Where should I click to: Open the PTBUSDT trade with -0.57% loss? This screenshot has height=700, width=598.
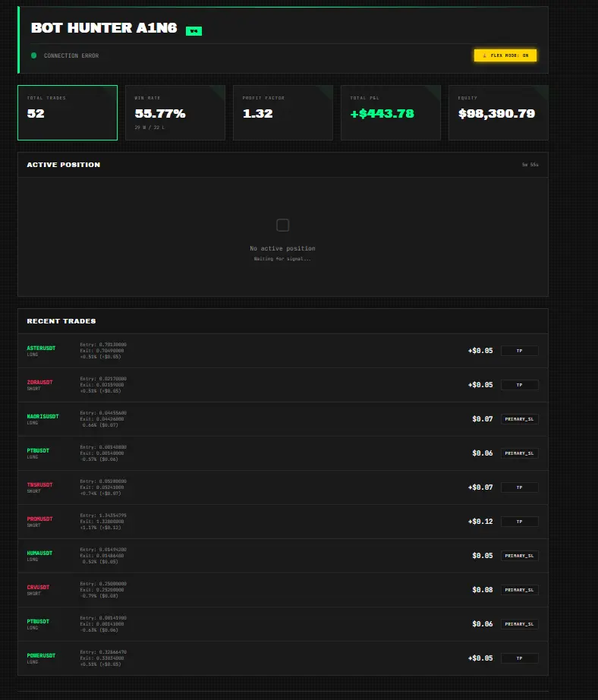tap(283, 453)
